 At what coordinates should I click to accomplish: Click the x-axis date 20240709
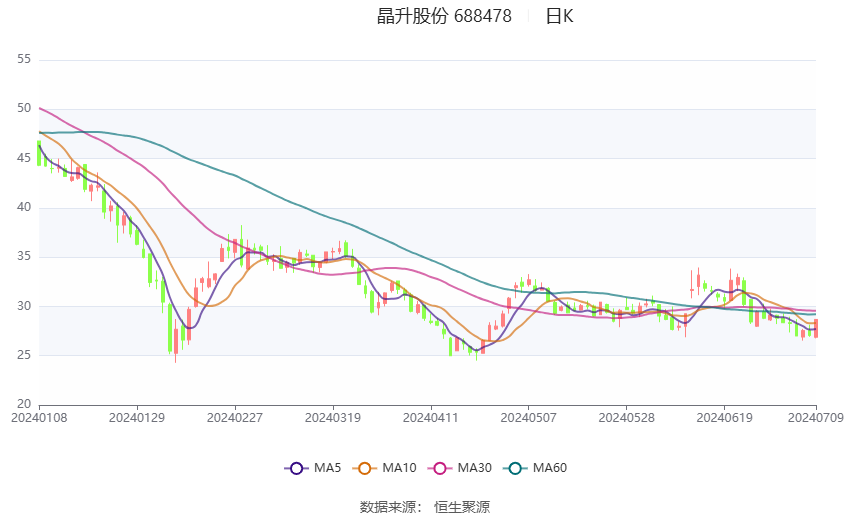pyautogui.click(x=816, y=418)
